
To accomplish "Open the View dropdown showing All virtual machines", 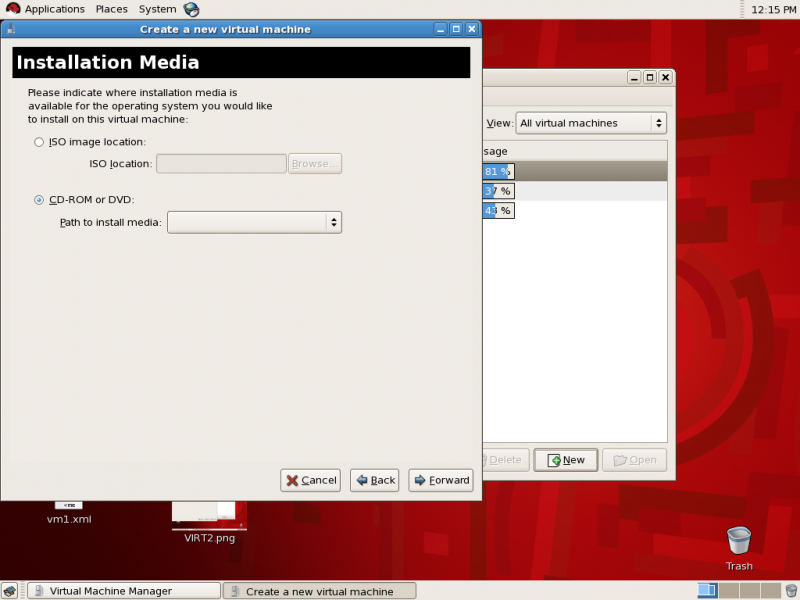I will [x=591, y=123].
